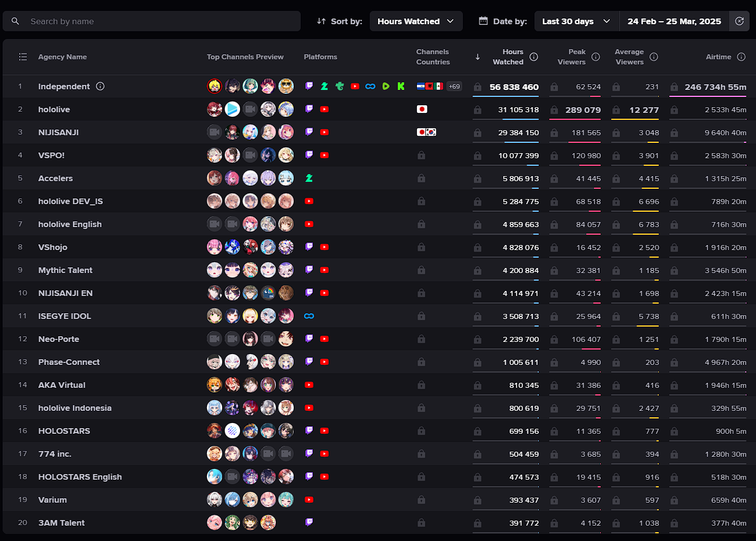Open the NIJISANJI agency page

pyautogui.click(x=58, y=132)
